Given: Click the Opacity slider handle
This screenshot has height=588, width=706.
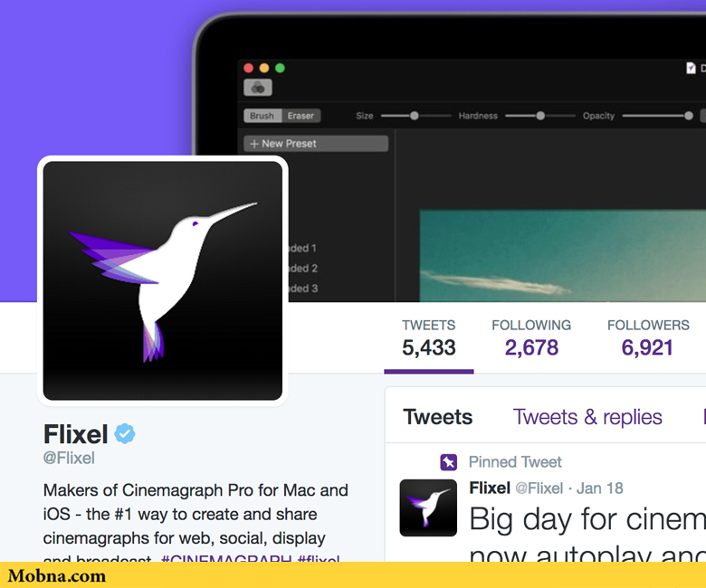Looking at the screenshot, I should click(689, 116).
